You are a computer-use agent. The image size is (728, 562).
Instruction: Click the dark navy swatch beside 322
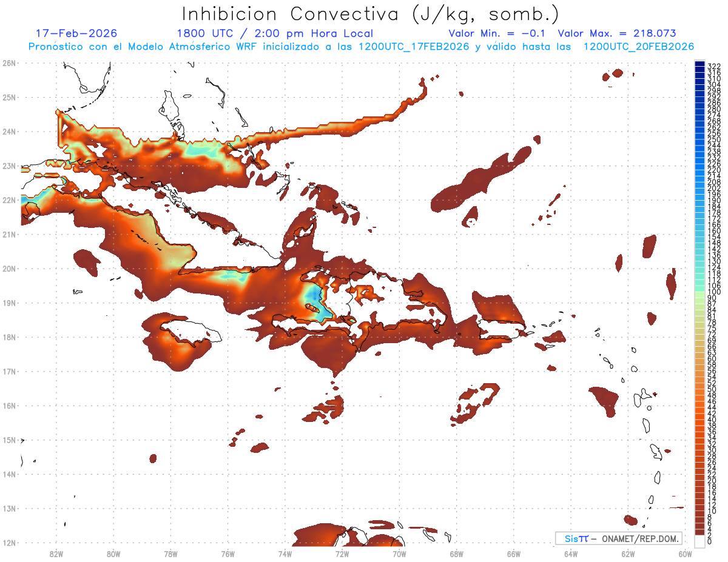pos(699,64)
